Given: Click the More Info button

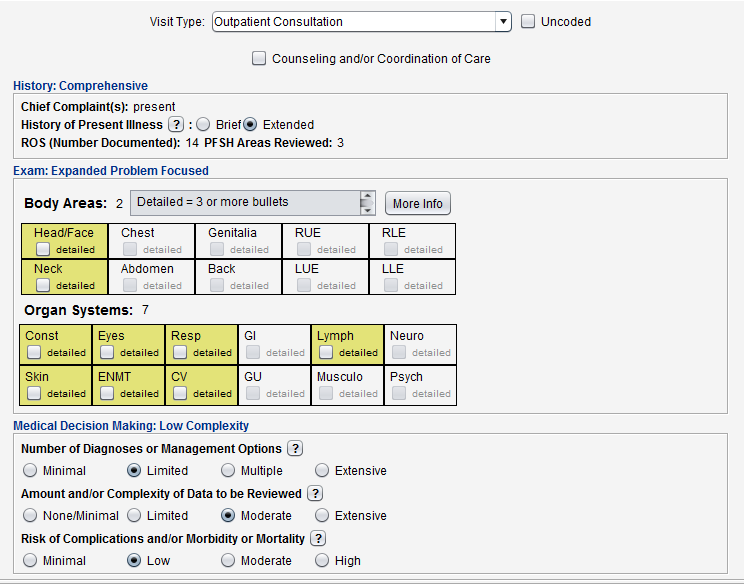Looking at the screenshot, I should [418, 204].
